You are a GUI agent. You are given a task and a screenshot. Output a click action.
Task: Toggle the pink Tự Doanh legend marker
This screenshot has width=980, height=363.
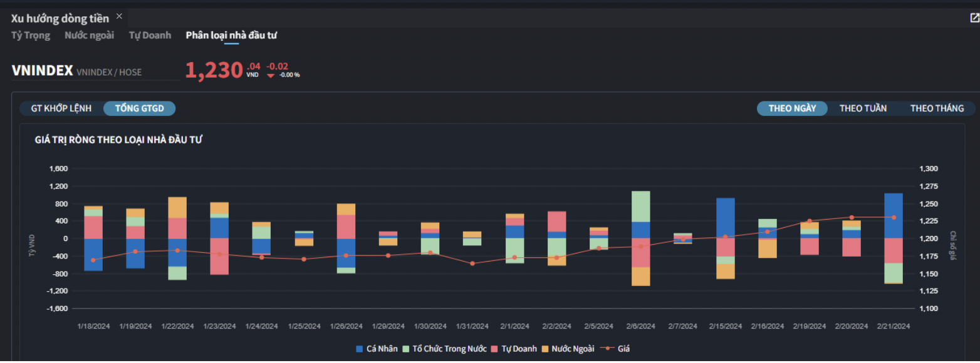coord(495,349)
